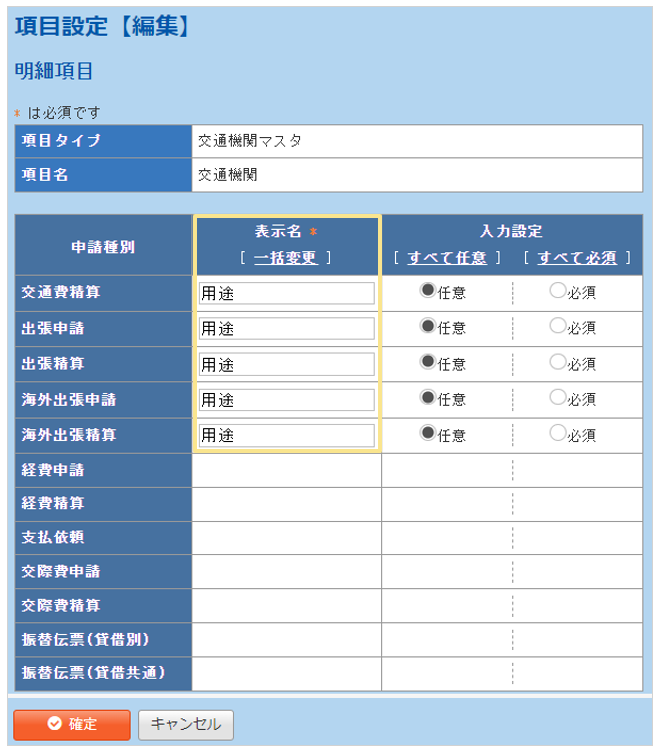
Task: Click the 海外出張申請 display name field
Action: (x=286, y=400)
